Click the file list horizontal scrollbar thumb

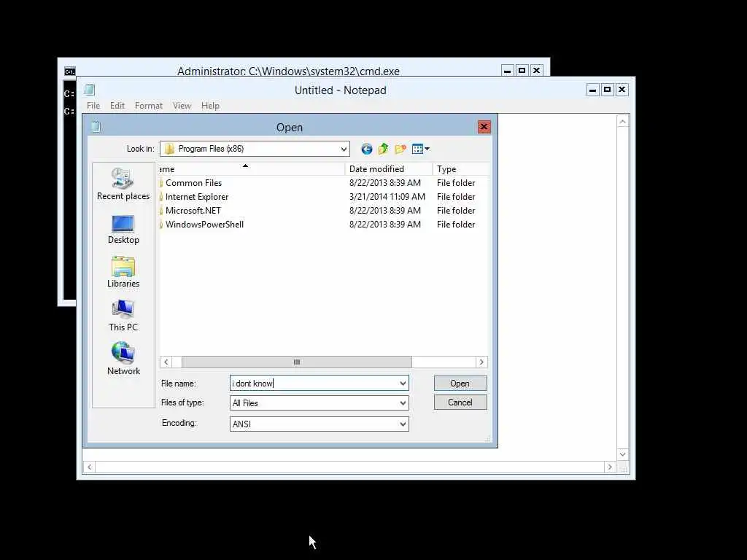(x=296, y=362)
